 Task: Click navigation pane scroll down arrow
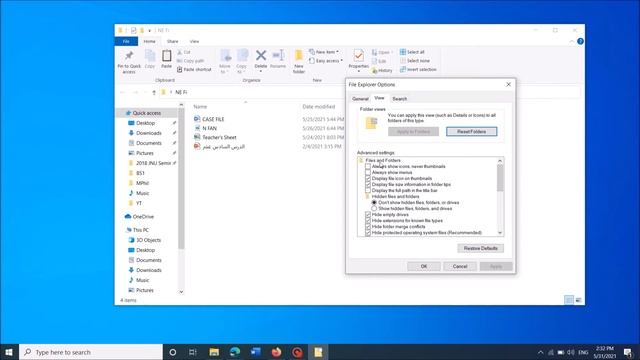pyautogui.click(x=181, y=292)
